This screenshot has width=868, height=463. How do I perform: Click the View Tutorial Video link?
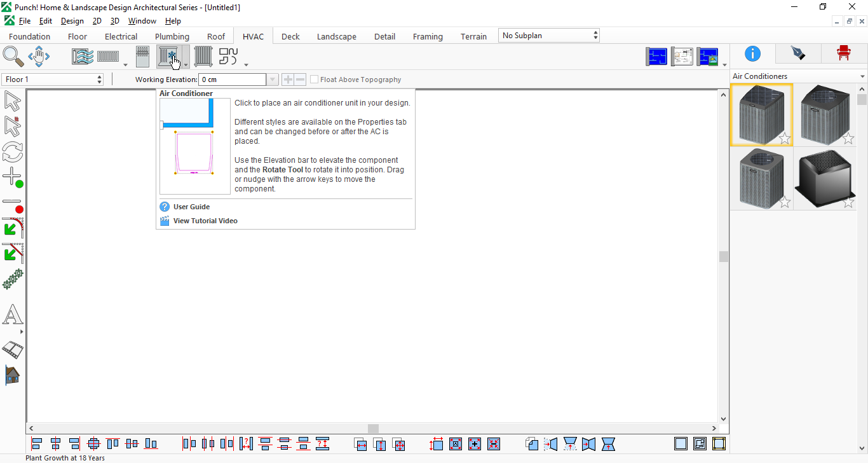[205, 221]
